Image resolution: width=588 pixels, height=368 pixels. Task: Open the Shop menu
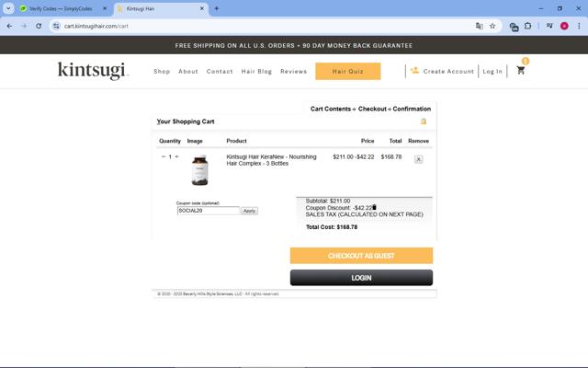coord(162,72)
